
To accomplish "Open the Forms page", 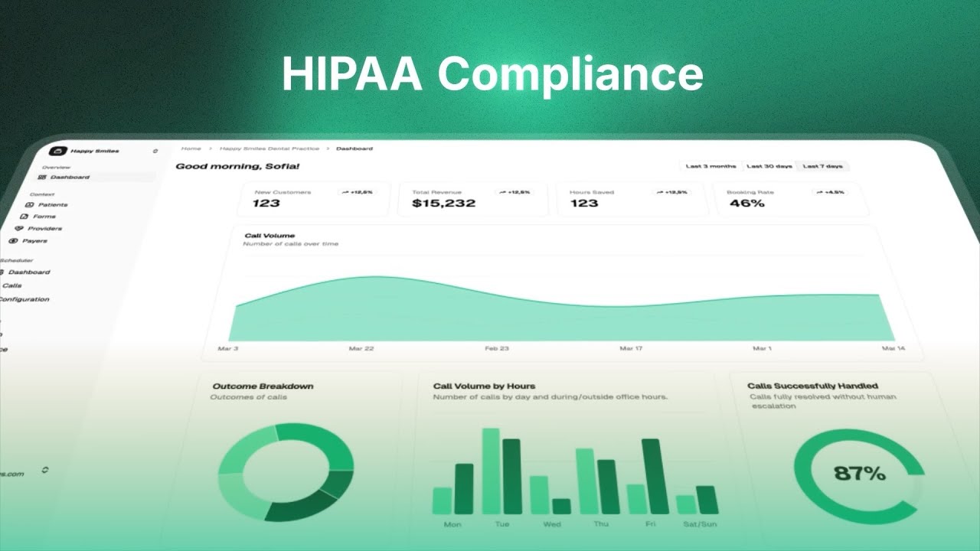I will [44, 217].
